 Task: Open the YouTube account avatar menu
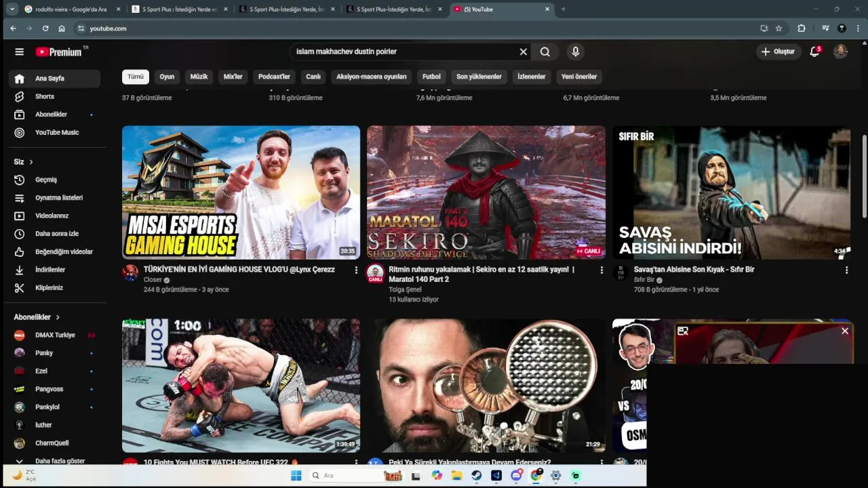840,52
